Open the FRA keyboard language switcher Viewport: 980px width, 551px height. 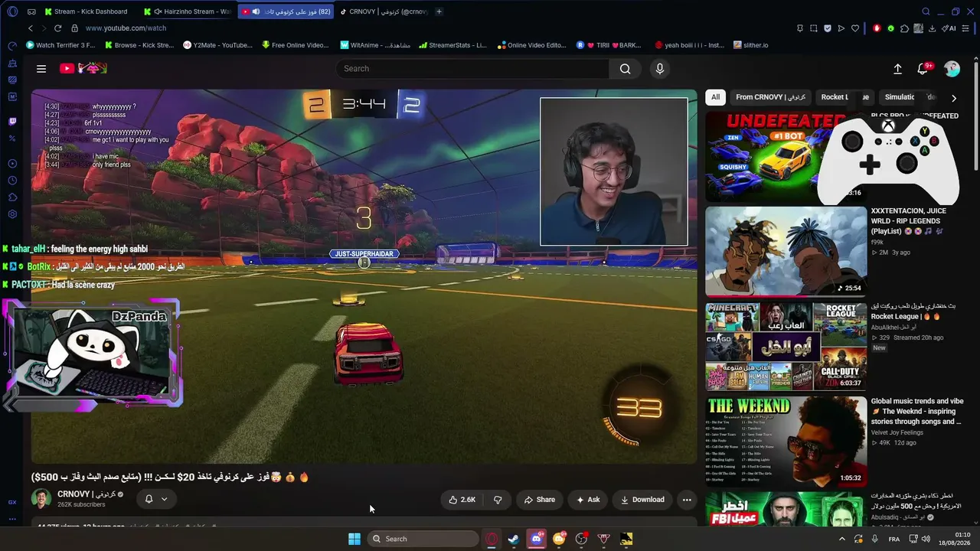click(893, 539)
